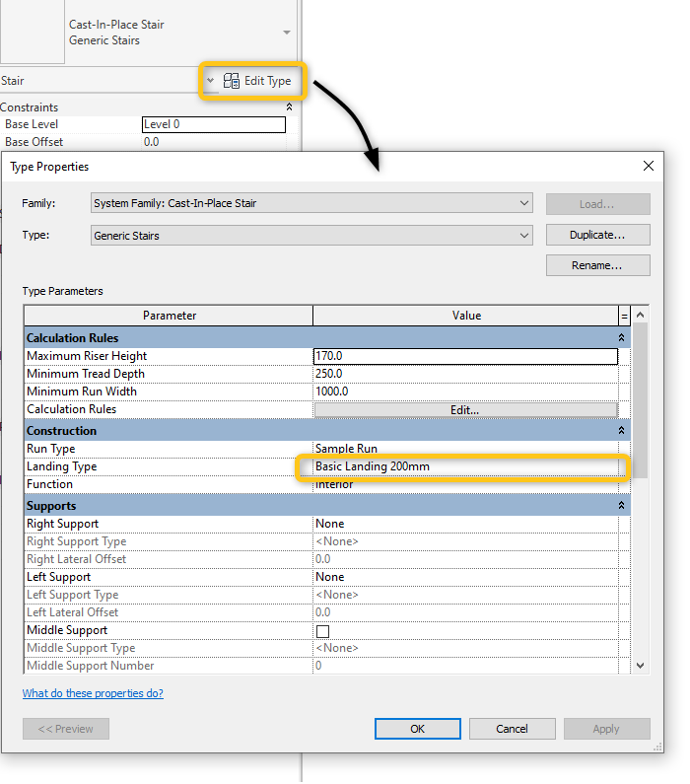Toggle the Middle Support checkbox

click(x=322, y=631)
